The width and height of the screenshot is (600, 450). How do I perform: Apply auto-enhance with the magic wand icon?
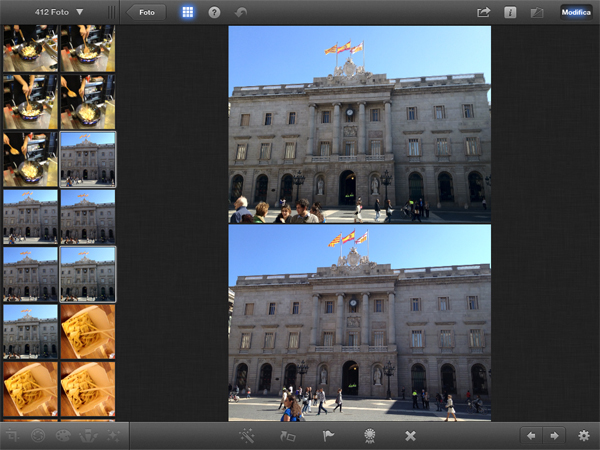[x=246, y=435]
